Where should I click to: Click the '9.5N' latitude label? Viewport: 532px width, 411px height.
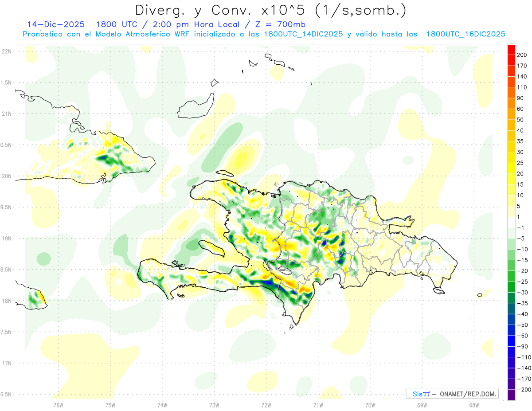click(x=6, y=207)
